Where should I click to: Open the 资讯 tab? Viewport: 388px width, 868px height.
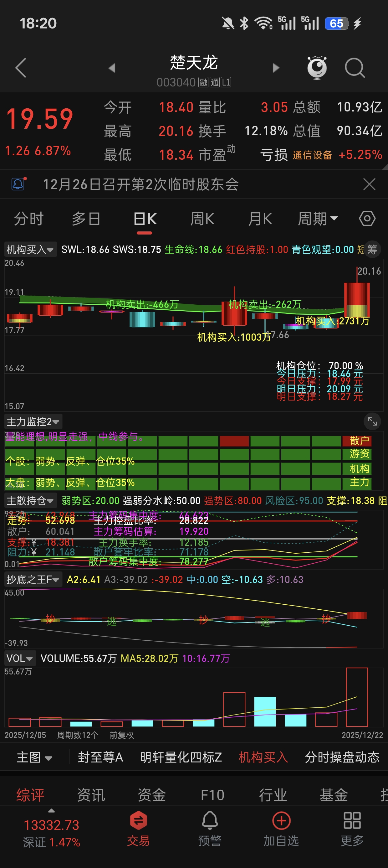91,795
